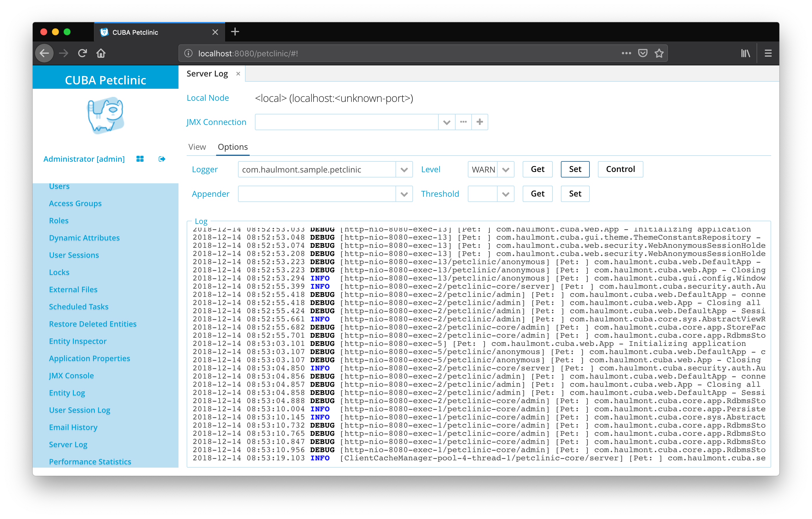
Task: Open the Level WARN dropdown
Action: 505,169
